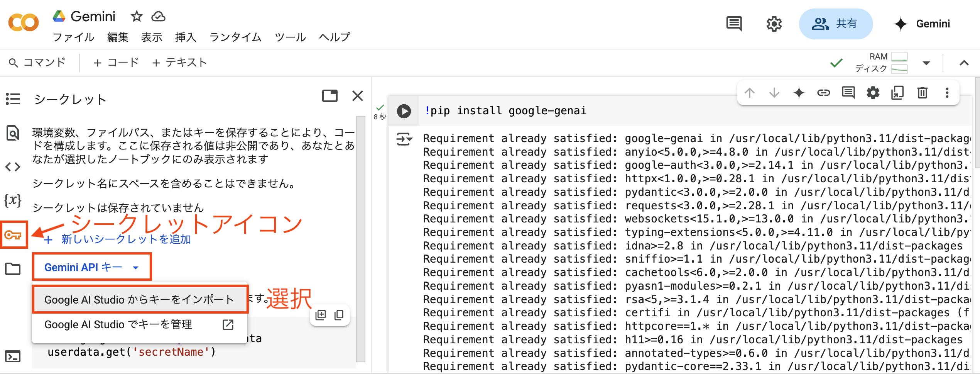The width and height of the screenshot is (980, 375).
Task: Delete the cell with trash icon
Action: click(x=922, y=93)
